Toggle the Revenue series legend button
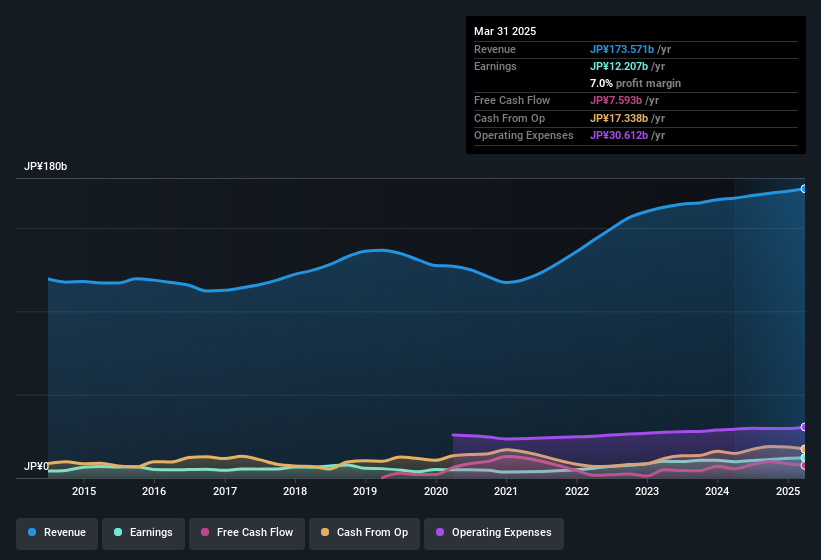Screen dimensions: 821x560 click(x=57, y=533)
